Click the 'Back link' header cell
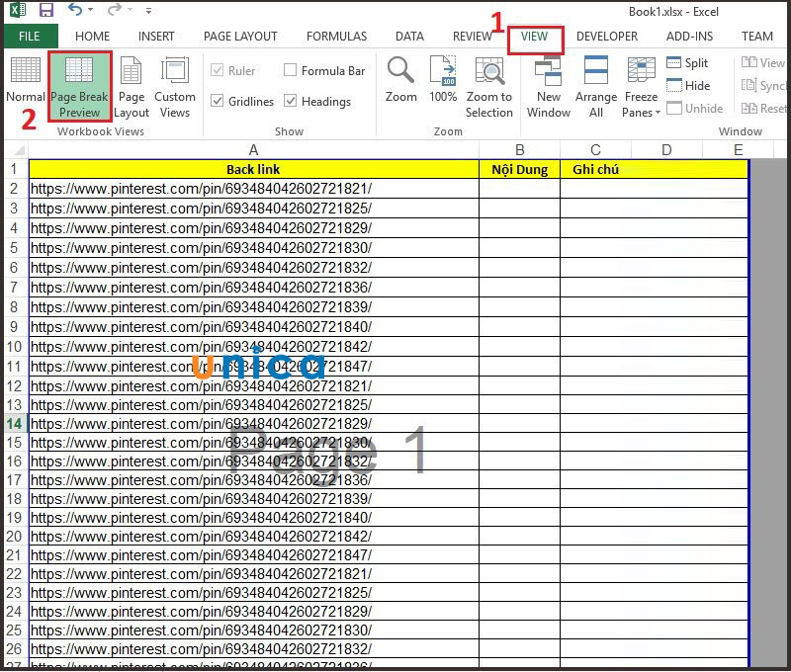Viewport: 791px width, 672px height. (x=254, y=169)
